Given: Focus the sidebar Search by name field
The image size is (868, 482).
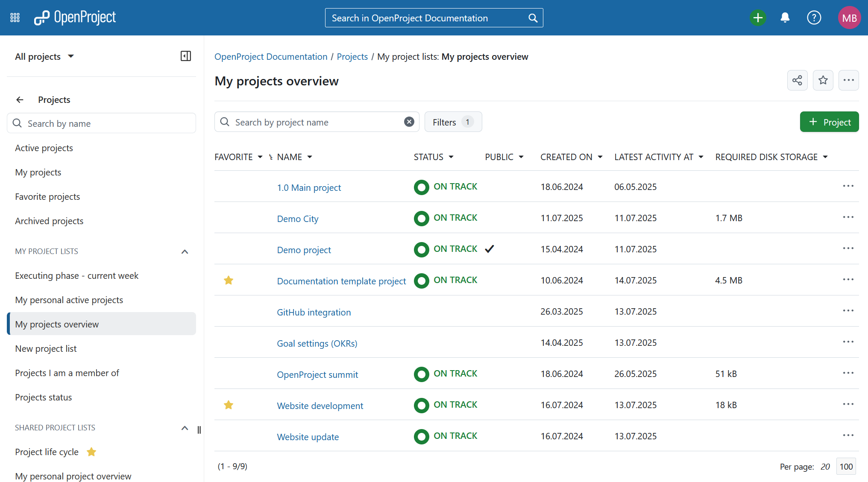Looking at the screenshot, I should click(x=101, y=123).
